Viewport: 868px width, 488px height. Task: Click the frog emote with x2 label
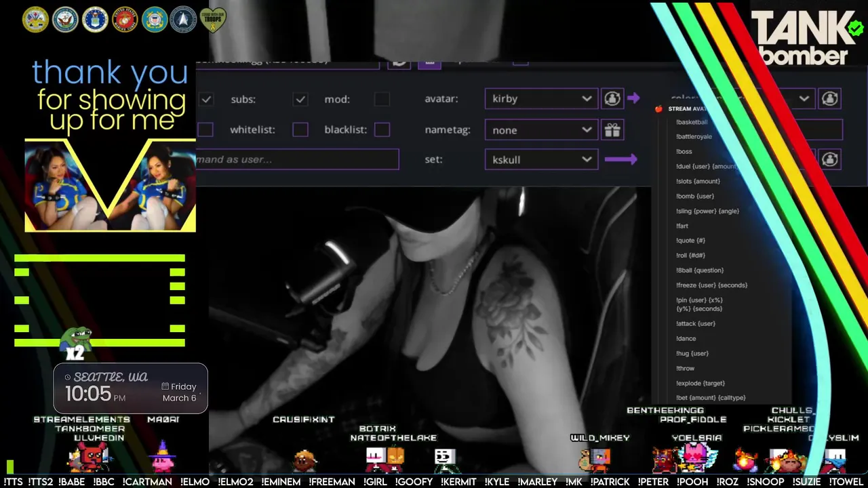76,342
